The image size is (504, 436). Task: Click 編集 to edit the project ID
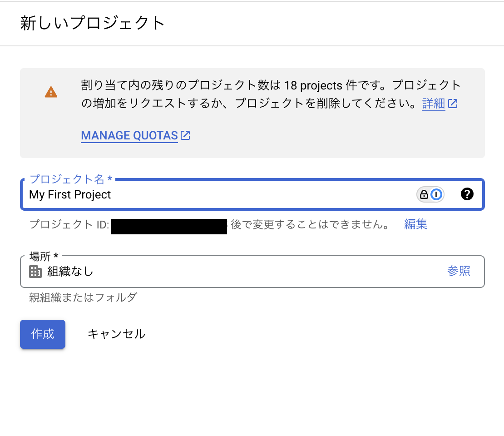[415, 224]
